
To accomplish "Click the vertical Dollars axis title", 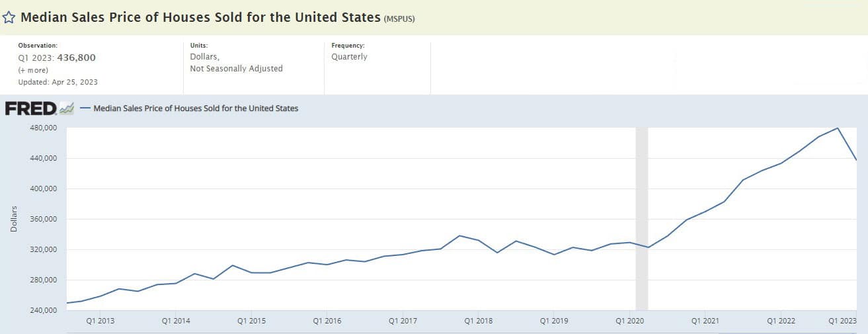I will pyautogui.click(x=14, y=218).
